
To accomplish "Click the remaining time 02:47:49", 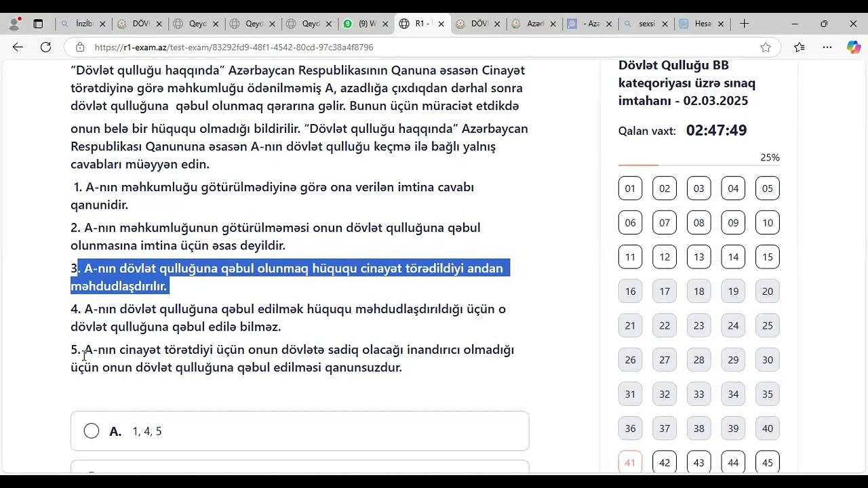I will coord(716,130).
